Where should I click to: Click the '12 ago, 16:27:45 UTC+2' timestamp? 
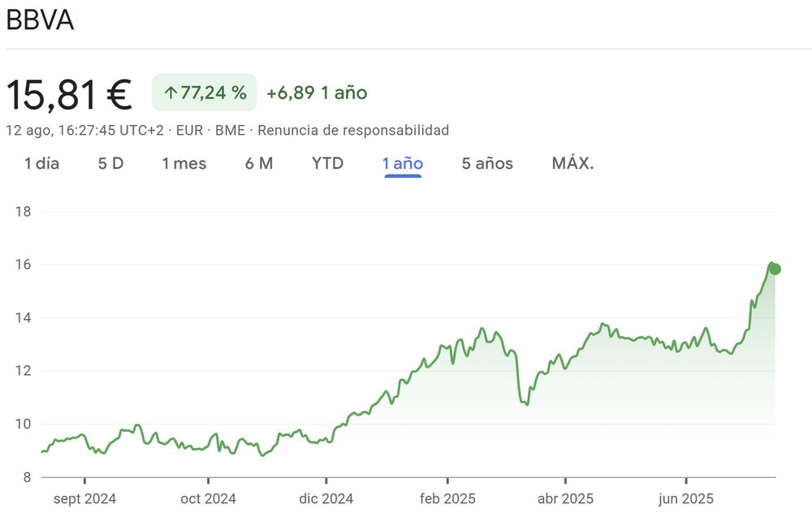pyautogui.click(x=85, y=131)
